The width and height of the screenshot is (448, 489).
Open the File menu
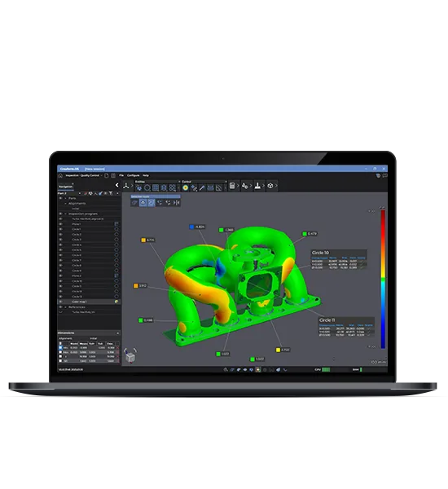pos(121,175)
